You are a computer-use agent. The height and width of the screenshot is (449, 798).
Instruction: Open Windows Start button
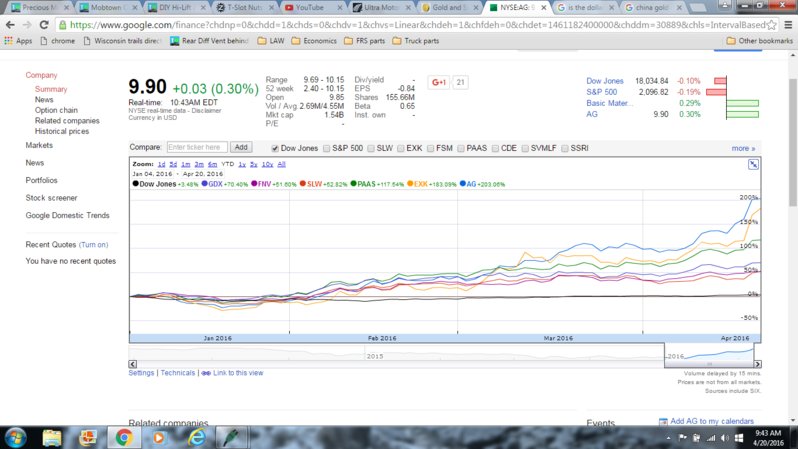pos(15,437)
